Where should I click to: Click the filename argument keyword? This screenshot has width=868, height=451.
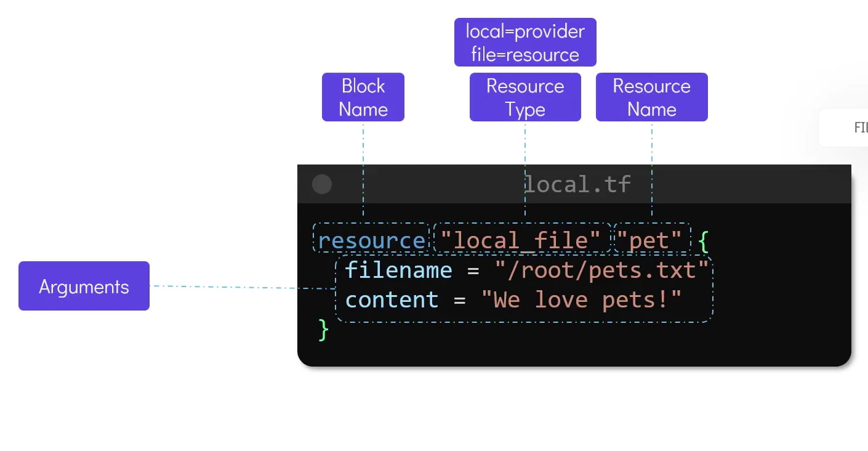click(398, 270)
